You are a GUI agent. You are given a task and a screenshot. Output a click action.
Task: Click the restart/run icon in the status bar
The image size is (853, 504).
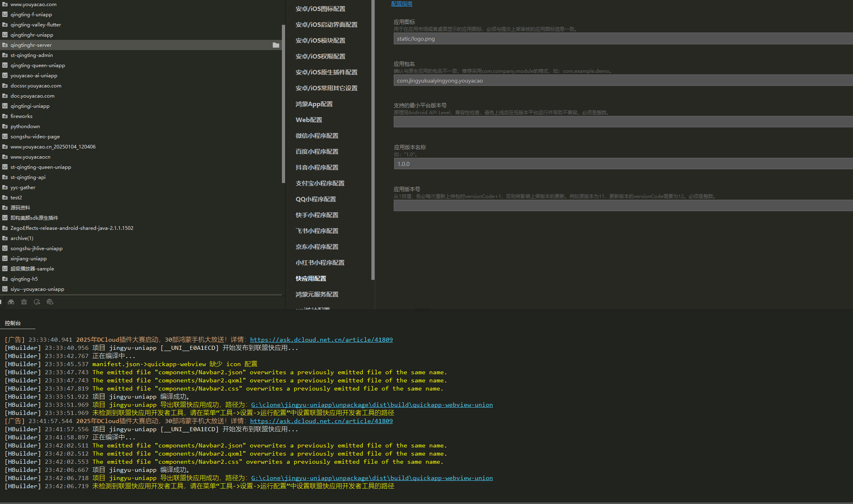point(37,302)
